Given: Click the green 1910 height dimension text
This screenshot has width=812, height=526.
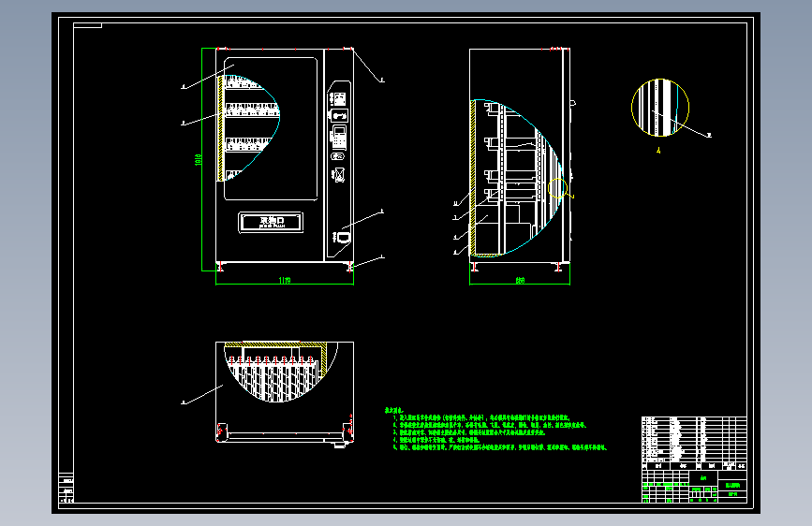Looking at the screenshot, I should (x=198, y=159).
